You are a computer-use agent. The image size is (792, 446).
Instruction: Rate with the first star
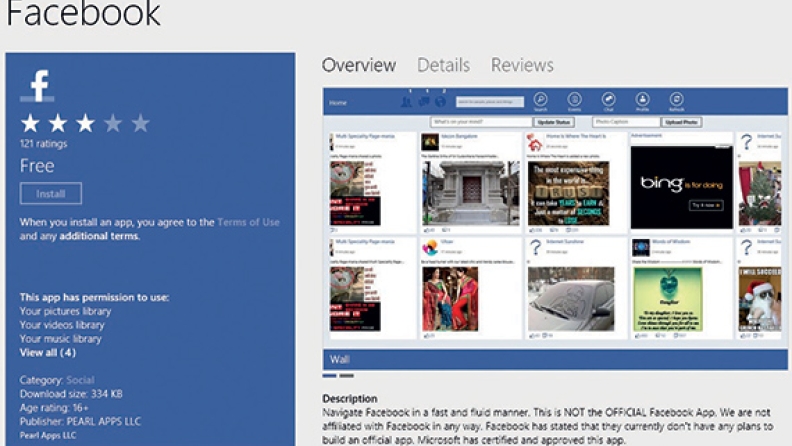click(30, 123)
